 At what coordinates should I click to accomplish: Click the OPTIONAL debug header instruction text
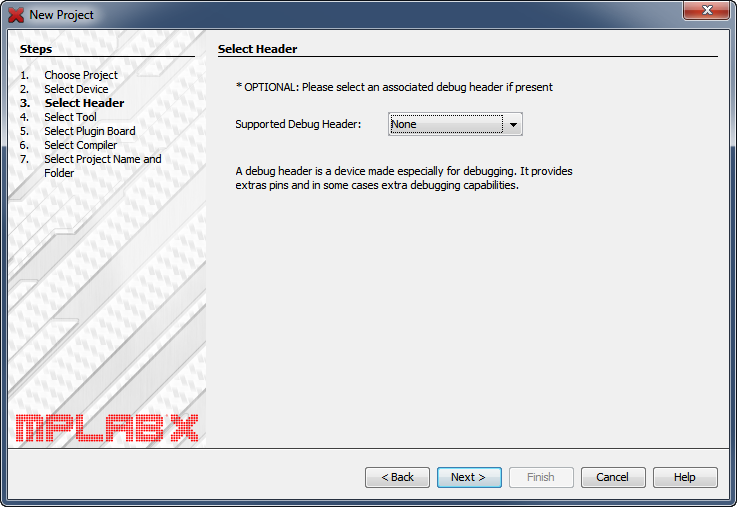(x=394, y=87)
